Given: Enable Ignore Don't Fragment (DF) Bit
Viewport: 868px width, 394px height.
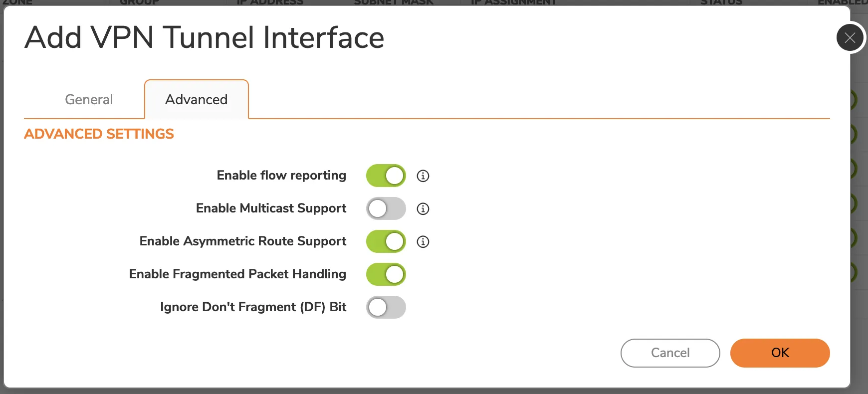Looking at the screenshot, I should point(386,307).
